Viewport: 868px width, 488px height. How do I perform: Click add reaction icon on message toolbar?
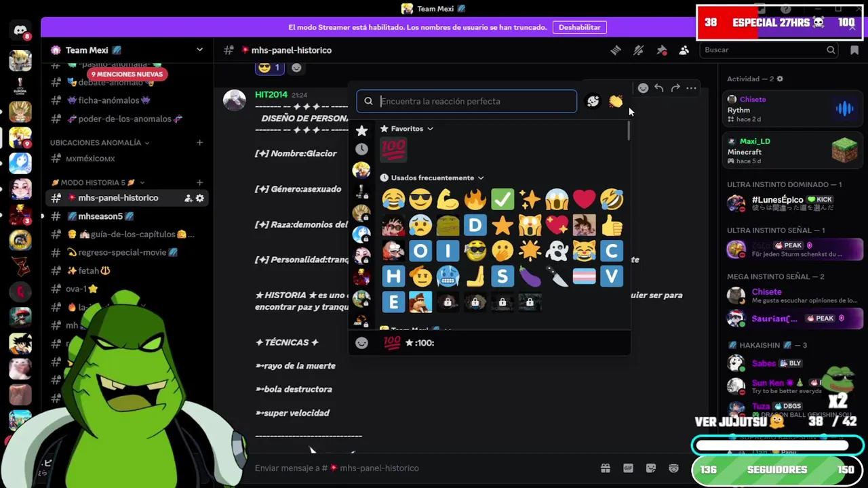(643, 88)
